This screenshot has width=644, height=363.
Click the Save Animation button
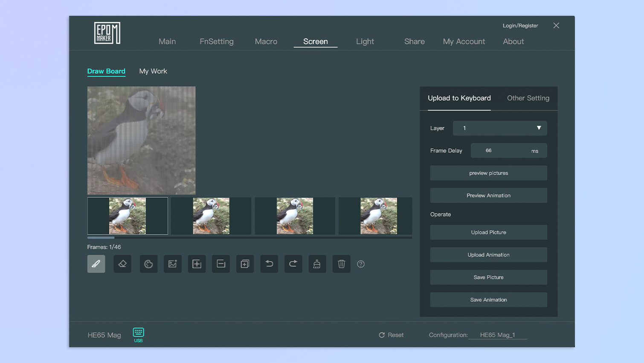point(488,300)
